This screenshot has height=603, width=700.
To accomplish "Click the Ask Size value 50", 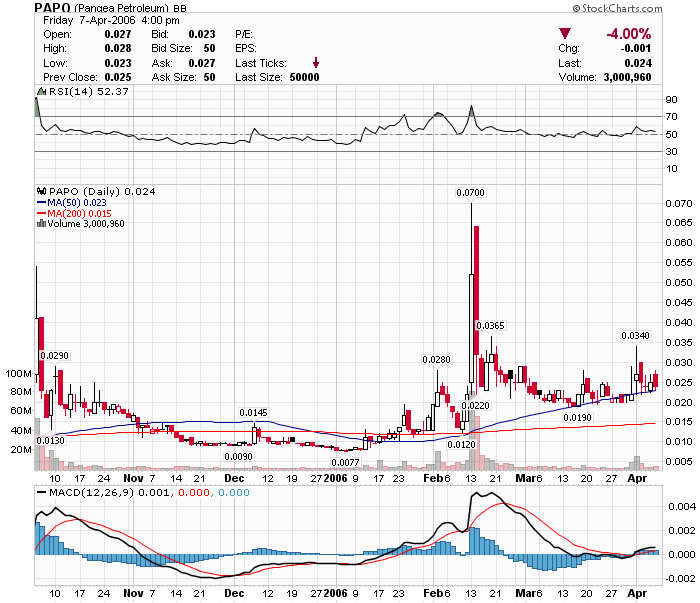I will coord(209,77).
